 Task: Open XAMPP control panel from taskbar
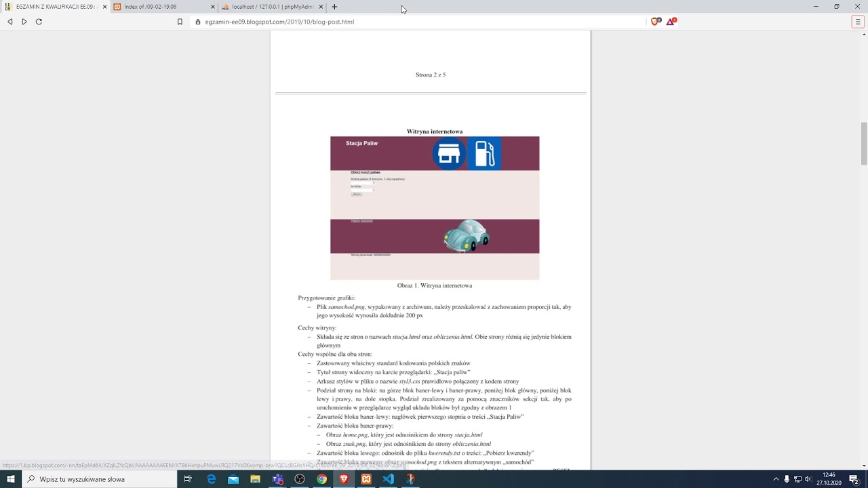pos(366,479)
